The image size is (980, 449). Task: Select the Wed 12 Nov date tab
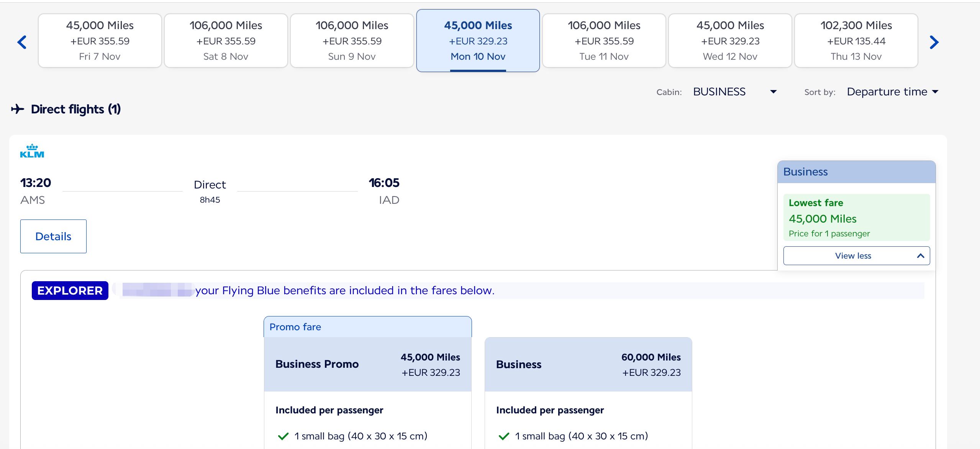730,41
